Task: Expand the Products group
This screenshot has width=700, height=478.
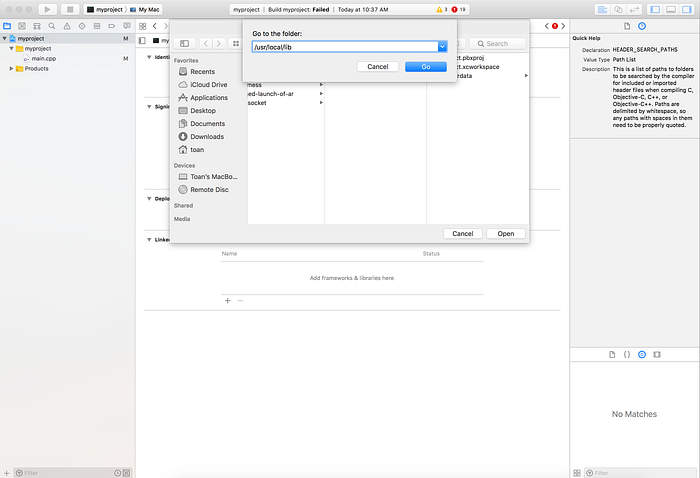Action: pyautogui.click(x=12, y=69)
